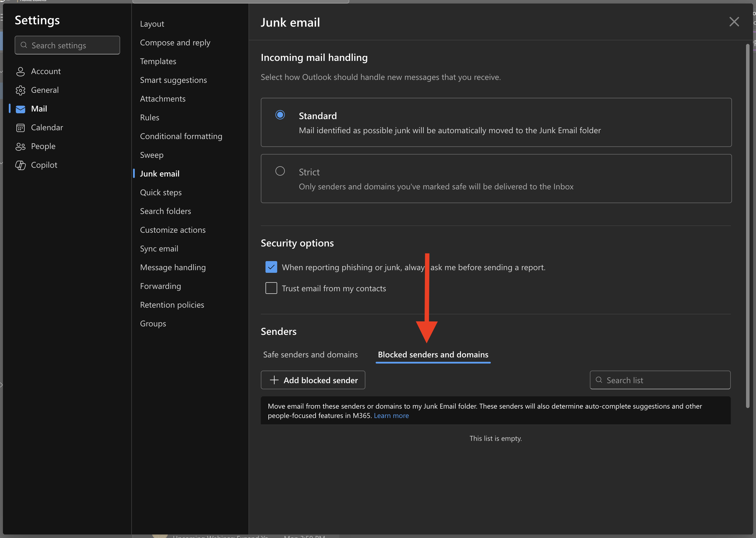Open Copilot settings via its icon
This screenshot has width=756, height=538.
21,165
